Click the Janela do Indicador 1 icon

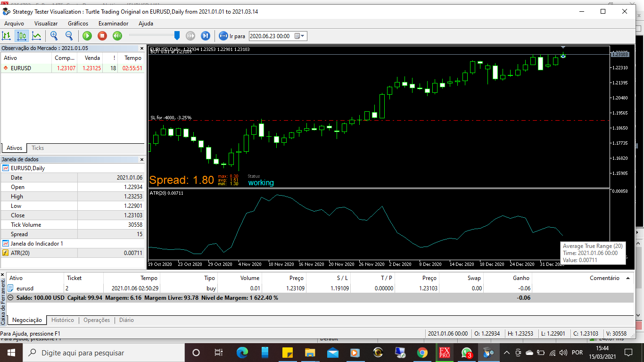pyautogui.click(x=6, y=244)
